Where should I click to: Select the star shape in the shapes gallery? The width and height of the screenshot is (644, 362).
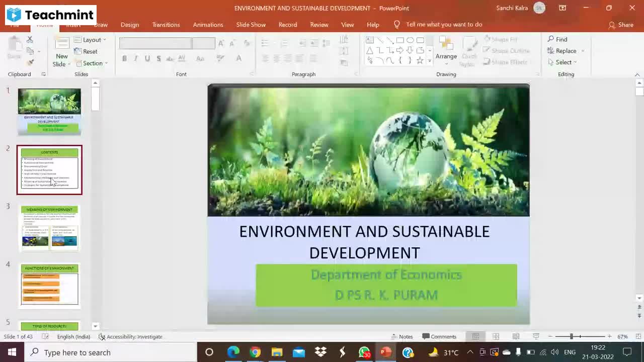[420, 61]
